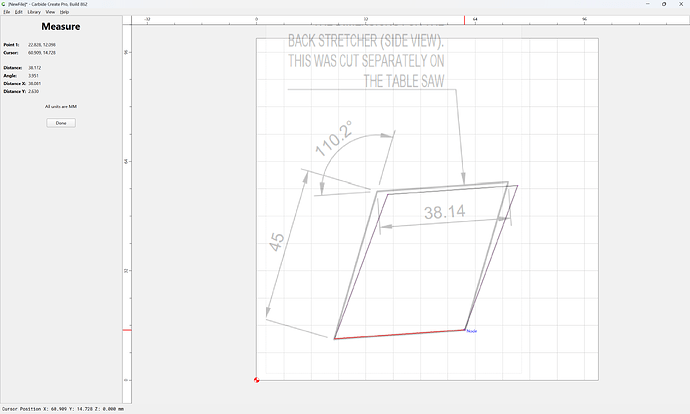Open the View menu
The image size is (690, 414).
[50, 12]
